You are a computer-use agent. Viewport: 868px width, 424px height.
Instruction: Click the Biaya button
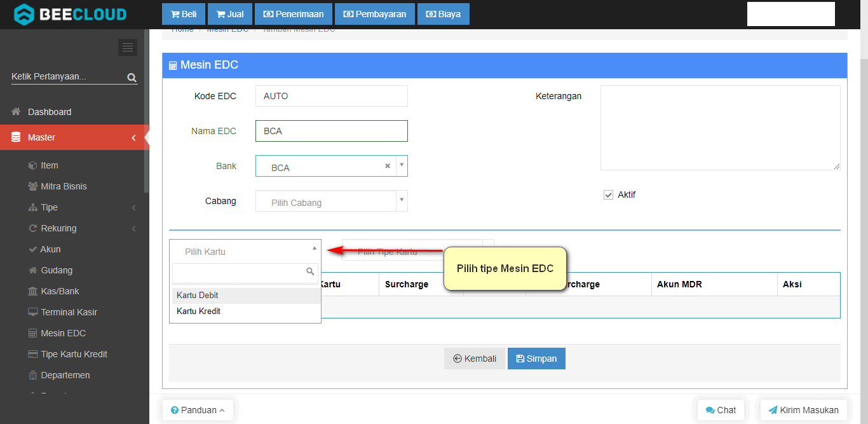point(444,14)
